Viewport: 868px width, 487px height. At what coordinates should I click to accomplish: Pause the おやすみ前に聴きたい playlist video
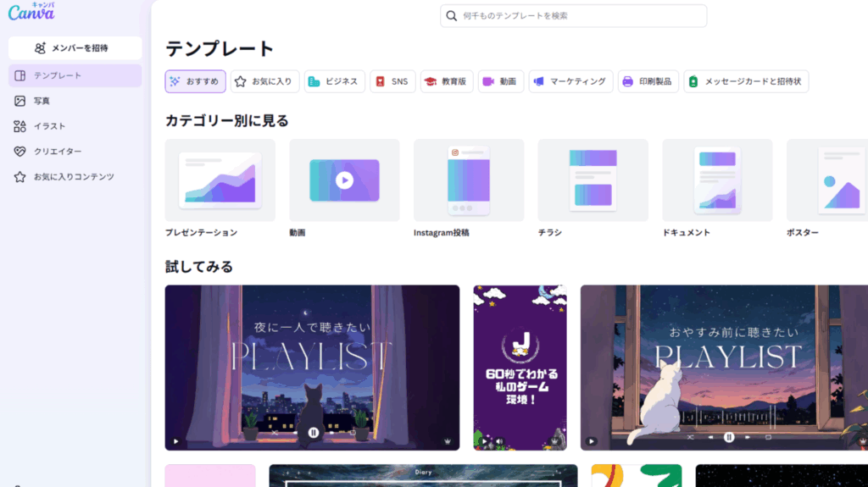point(729,437)
